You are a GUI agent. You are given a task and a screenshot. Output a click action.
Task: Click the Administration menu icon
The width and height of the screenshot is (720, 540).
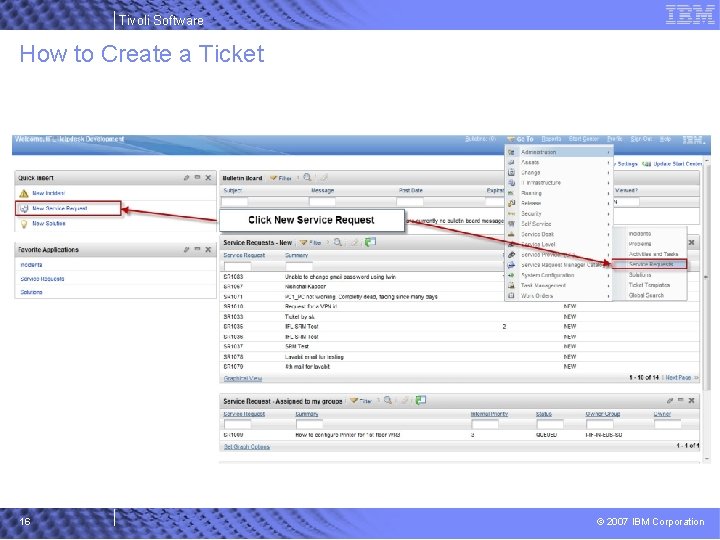[x=511, y=152]
